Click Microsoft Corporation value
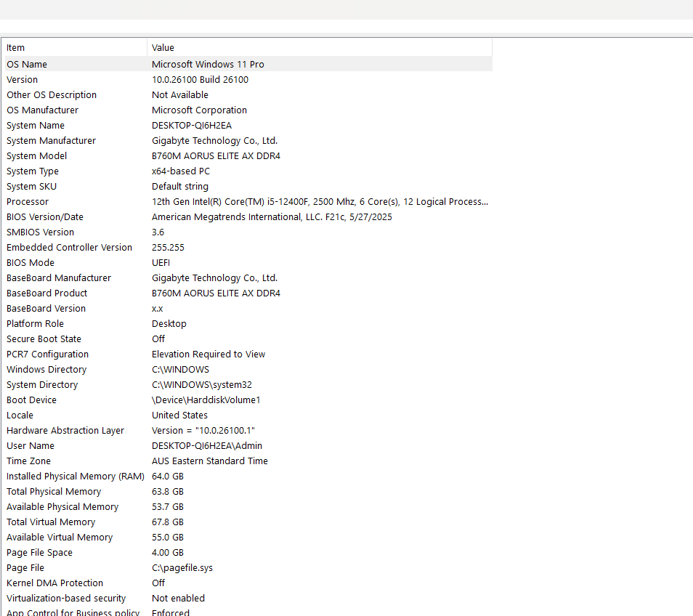 click(x=199, y=110)
